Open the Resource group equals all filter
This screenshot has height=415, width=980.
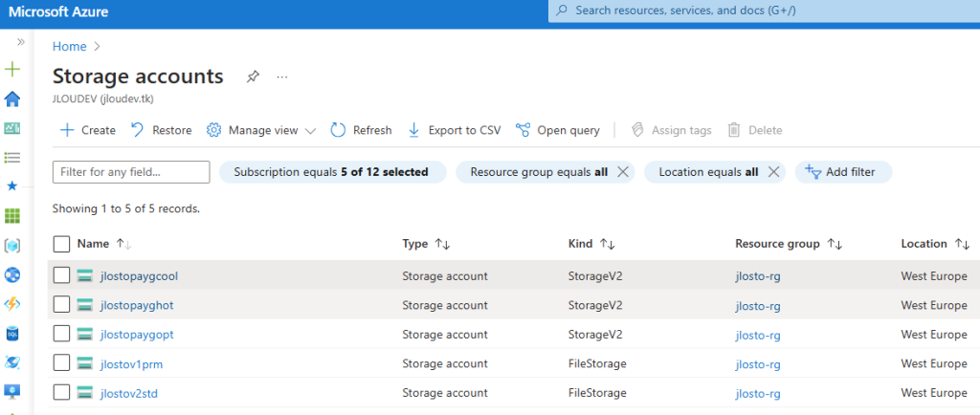coord(538,172)
